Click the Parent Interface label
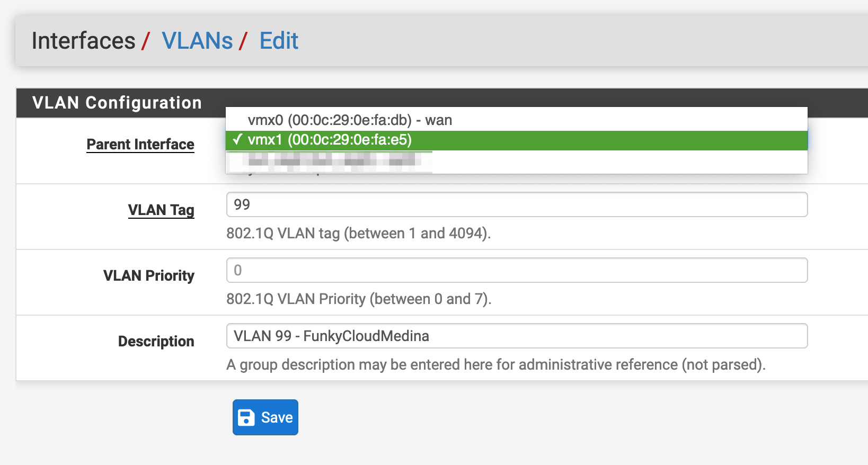868x465 pixels. (140, 144)
